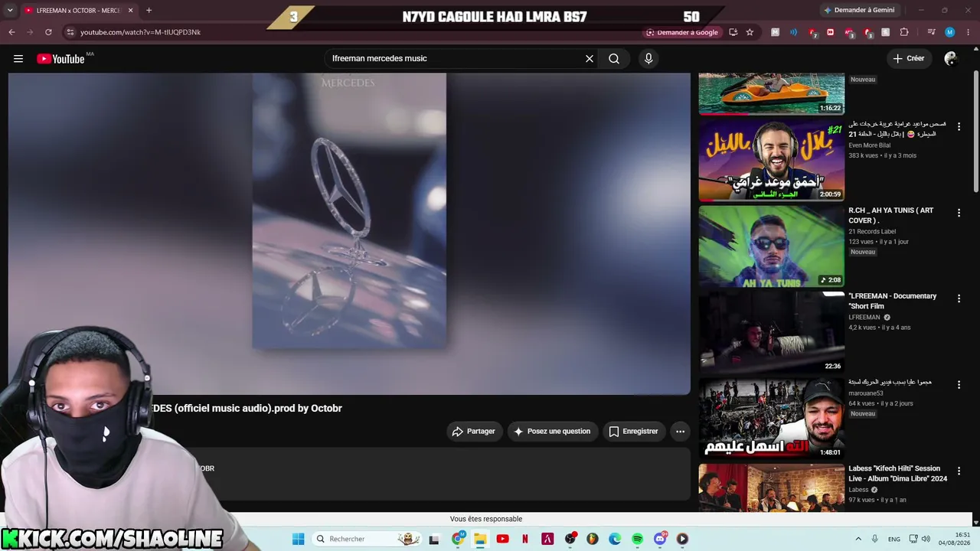Open the Chrome profile avatar
This screenshot has height=551, width=980.
point(949,32)
